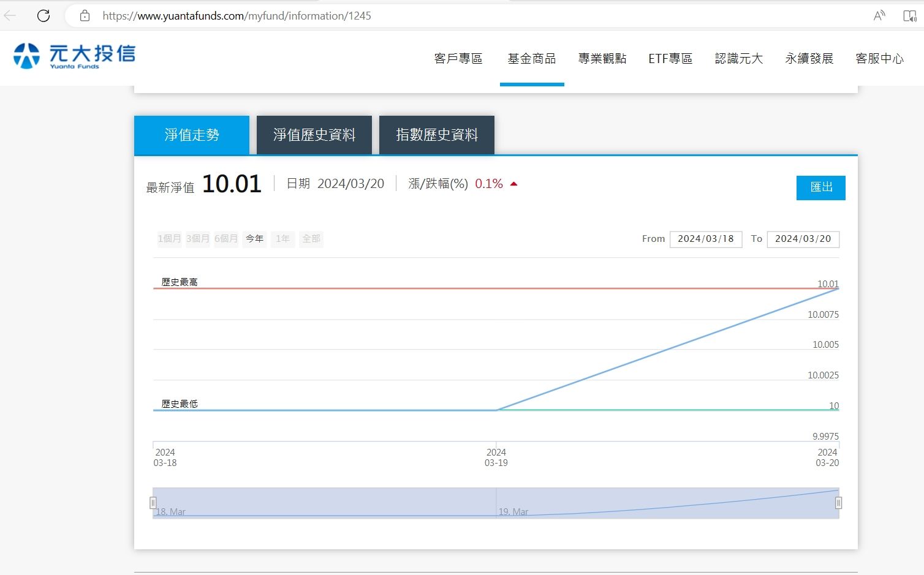
Task: Click the 18. Mar navigator label
Action: 170,512
